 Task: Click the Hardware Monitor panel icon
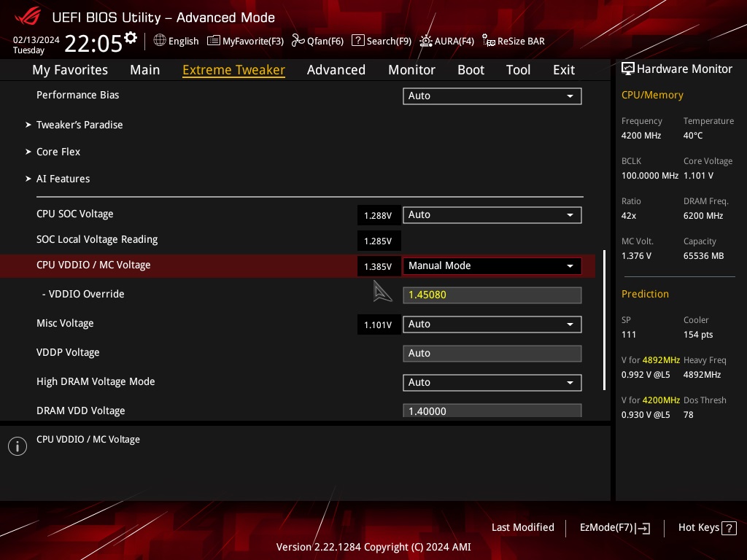628,69
